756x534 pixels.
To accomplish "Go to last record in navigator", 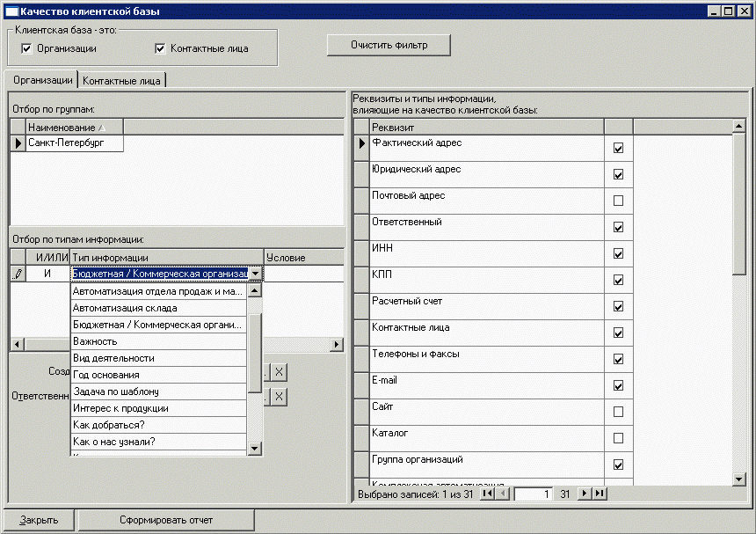I will 600,494.
